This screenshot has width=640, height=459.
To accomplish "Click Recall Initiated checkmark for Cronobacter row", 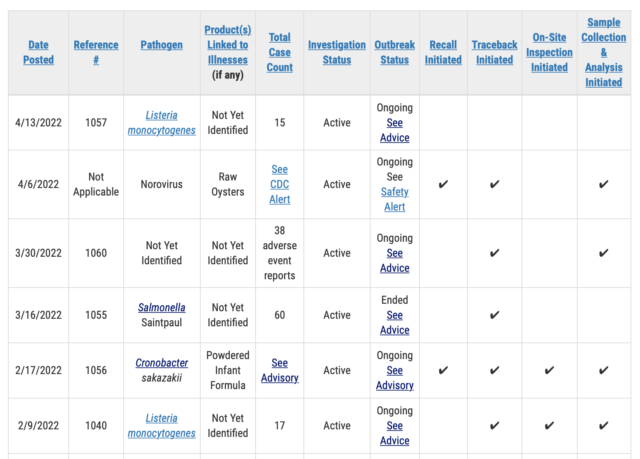I will pyautogui.click(x=443, y=370).
